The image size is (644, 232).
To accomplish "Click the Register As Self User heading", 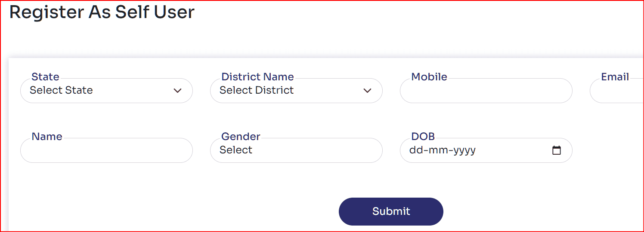I will tap(102, 12).
